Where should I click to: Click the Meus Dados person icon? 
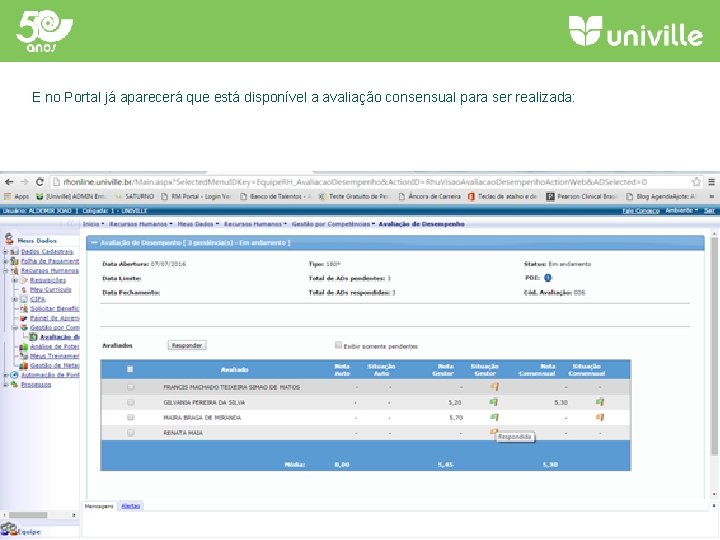click(9, 239)
